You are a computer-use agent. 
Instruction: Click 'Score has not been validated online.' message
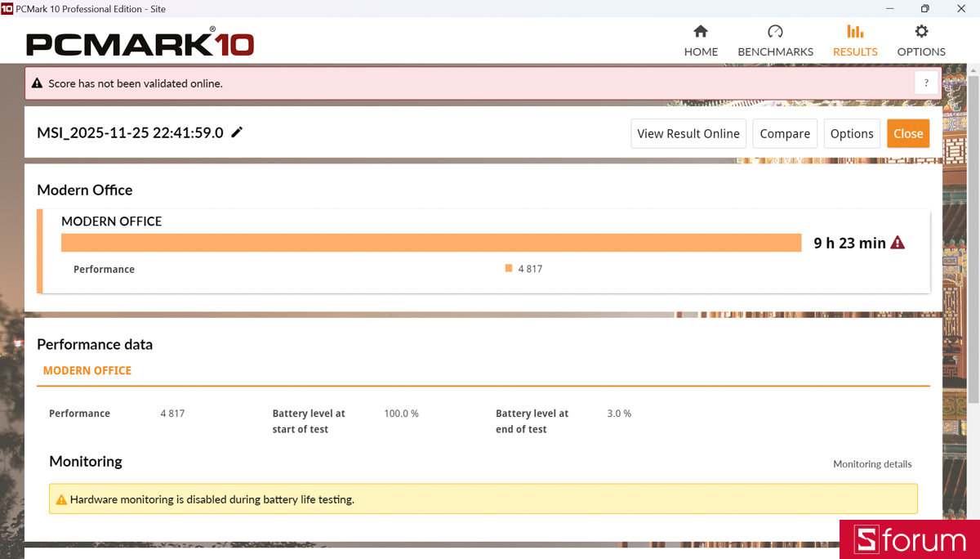(136, 83)
